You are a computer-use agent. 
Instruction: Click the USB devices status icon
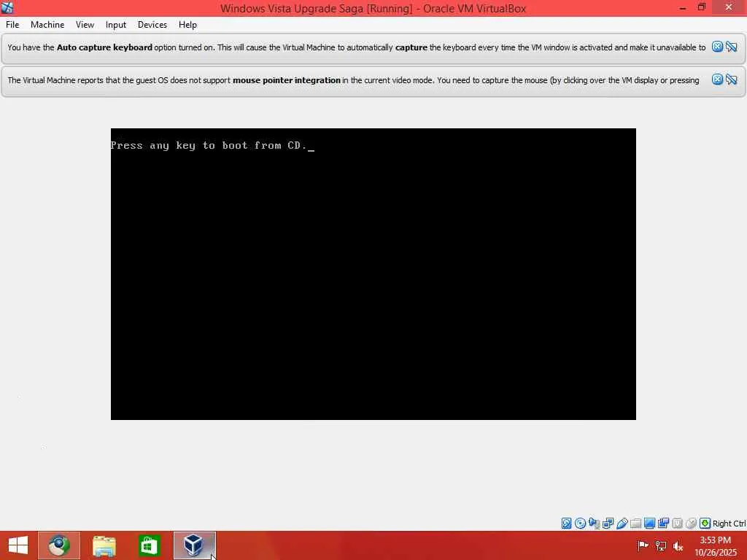[622, 524]
